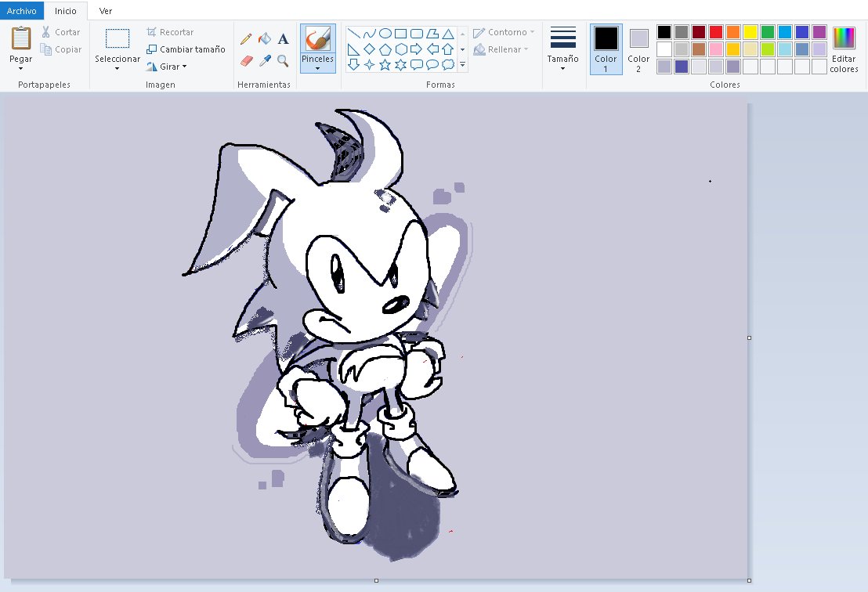Choose the straight line shape
Image resolution: width=868 pixels, height=592 pixels.
[x=353, y=34]
